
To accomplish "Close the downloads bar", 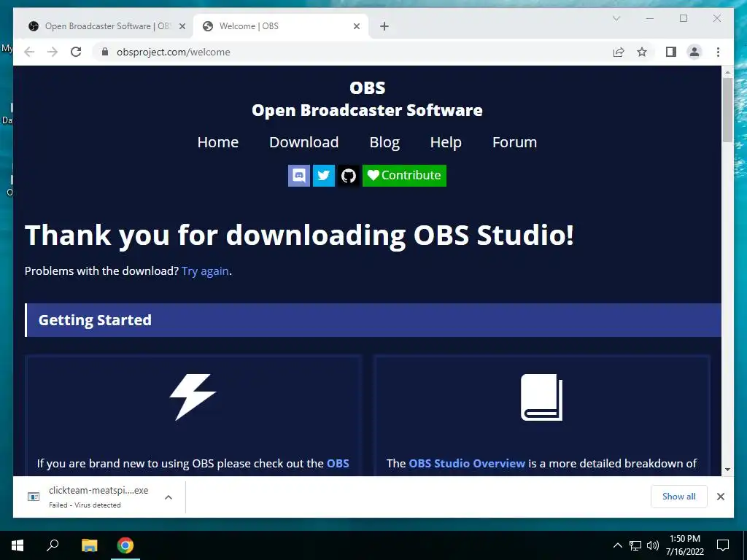I will point(721,497).
